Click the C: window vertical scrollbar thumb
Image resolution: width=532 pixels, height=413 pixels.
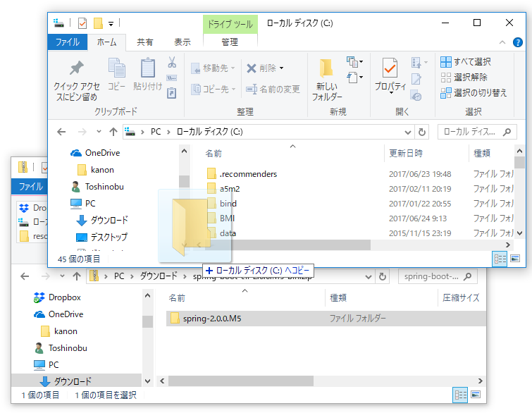(519, 163)
